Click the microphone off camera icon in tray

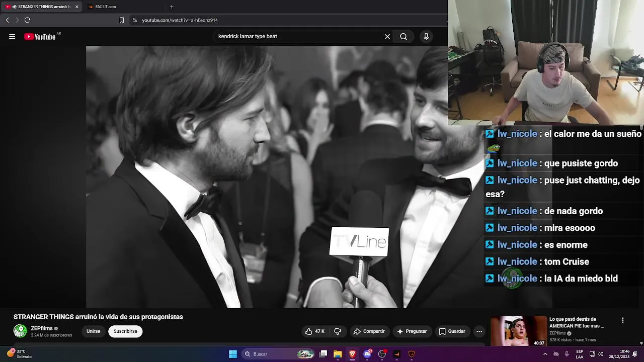pos(556,354)
